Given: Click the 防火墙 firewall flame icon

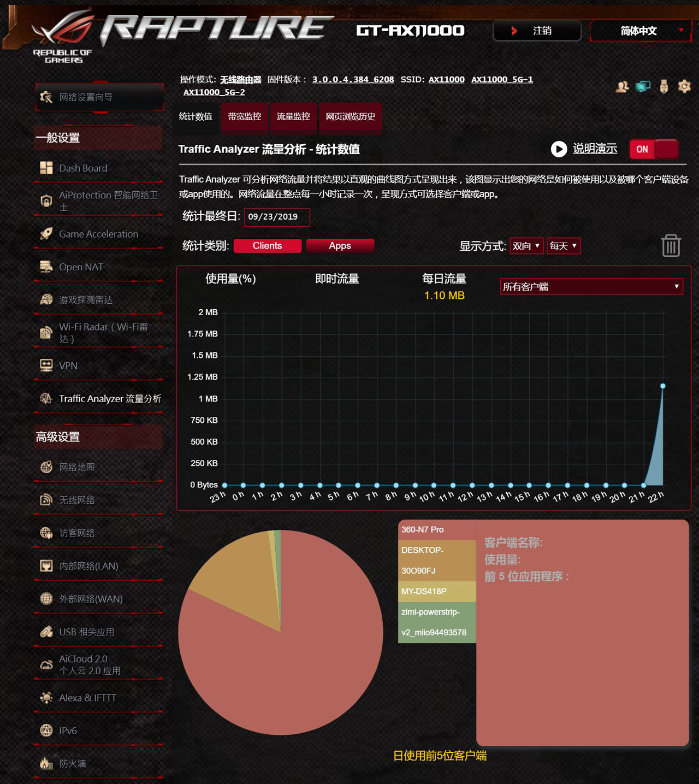Looking at the screenshot, I should pos(46,763).
